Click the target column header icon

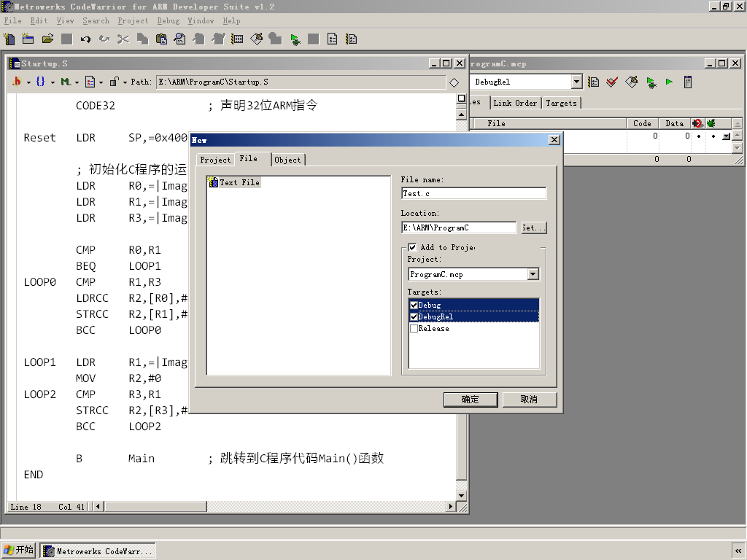pyautogui.click(x=697, y=123)
